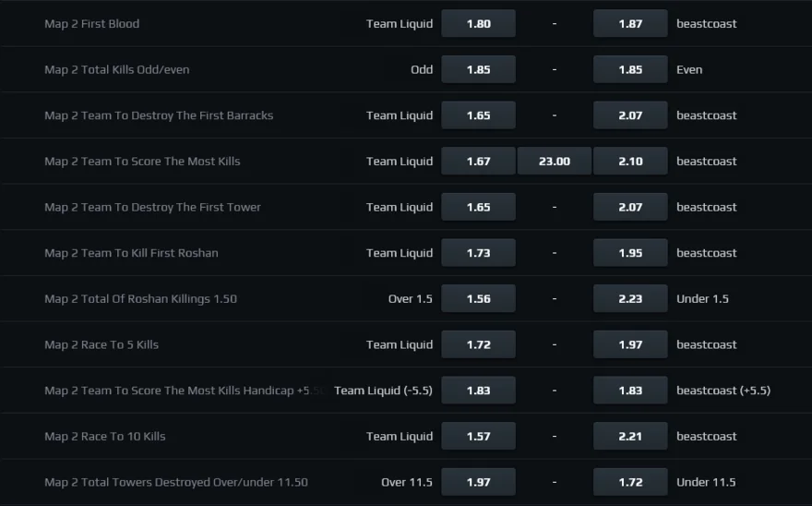Select Over 1.5 Roshan Killings at 1.56

click(478, 298)
